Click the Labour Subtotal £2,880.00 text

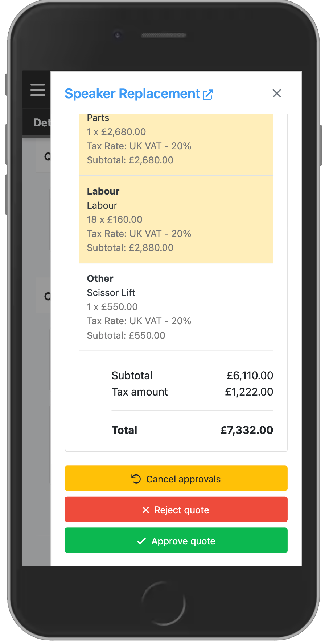click(130, 248)
